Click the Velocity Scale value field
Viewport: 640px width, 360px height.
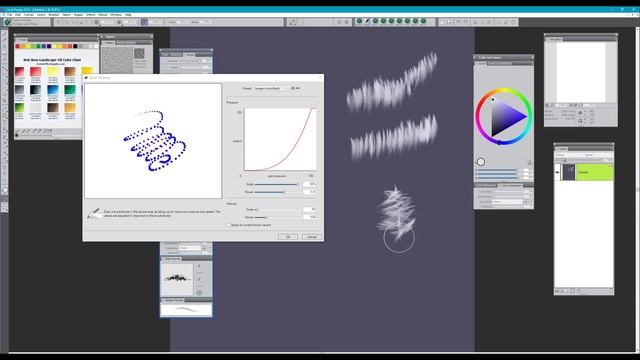click(310, 209)
